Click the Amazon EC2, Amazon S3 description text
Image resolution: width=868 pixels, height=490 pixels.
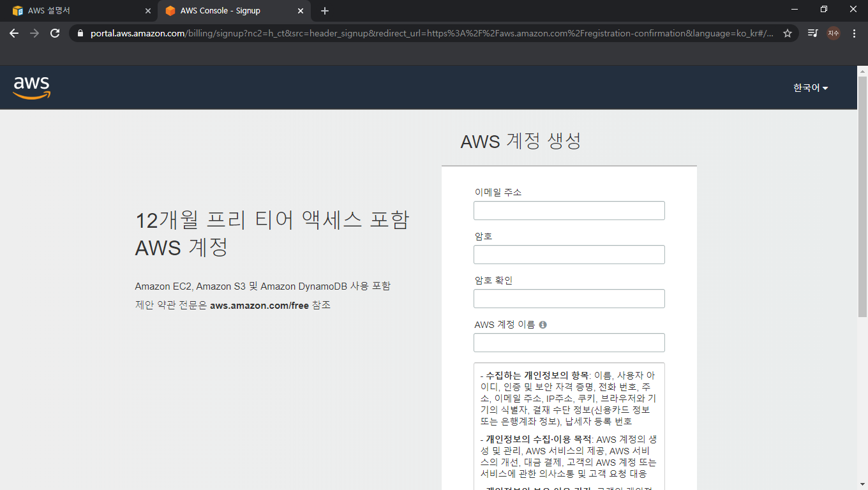pyautogui.click(x=262, y=286)
